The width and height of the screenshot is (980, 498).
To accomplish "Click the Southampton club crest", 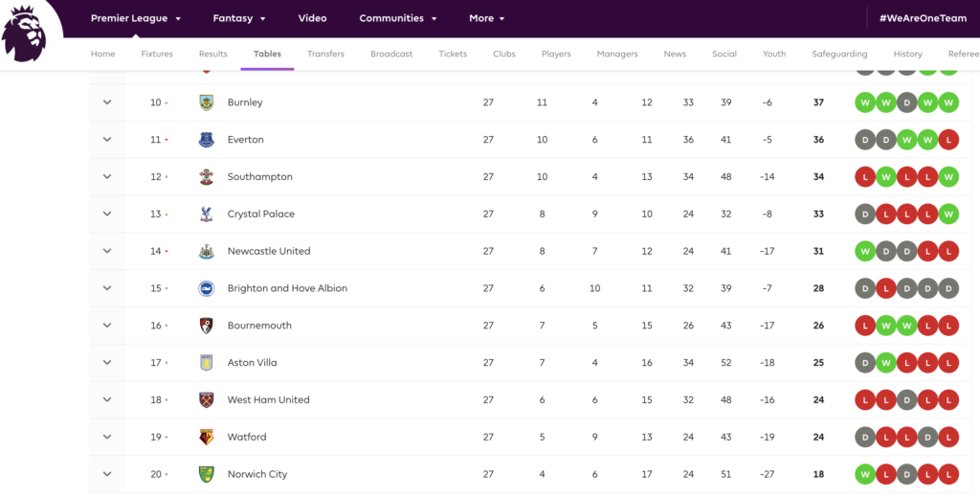I will pos(206,177).
